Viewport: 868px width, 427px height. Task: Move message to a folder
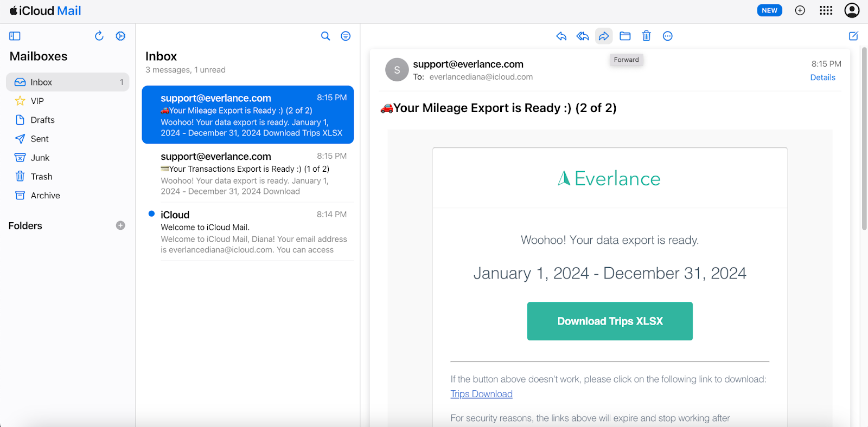click(x=625, y=36)
